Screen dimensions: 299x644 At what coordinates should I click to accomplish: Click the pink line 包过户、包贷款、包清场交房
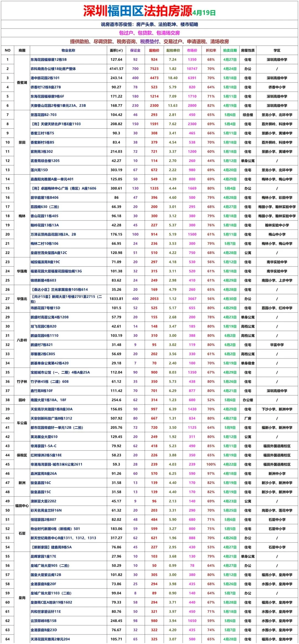(x=149, y=33)
